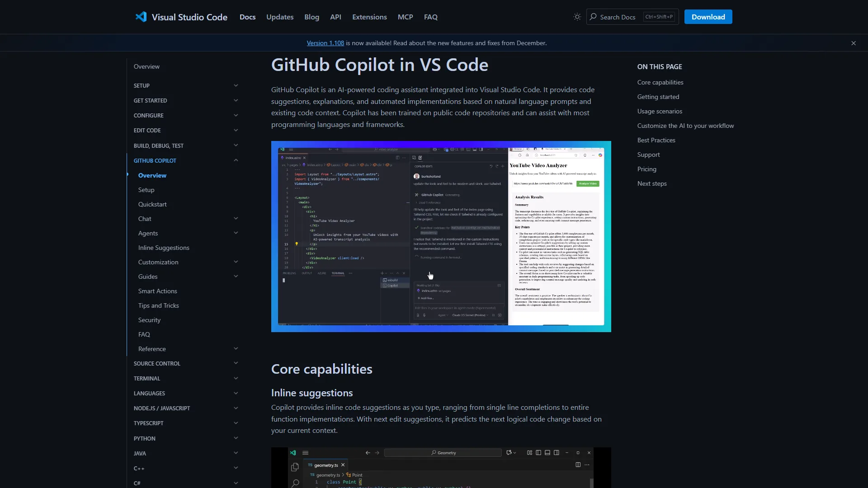Image resolution: width=868 pixels, height=488 pixels.
Task: Expand the NODE.JS / JAVASCRIPT chevron
Action: (x=236, y=408)
